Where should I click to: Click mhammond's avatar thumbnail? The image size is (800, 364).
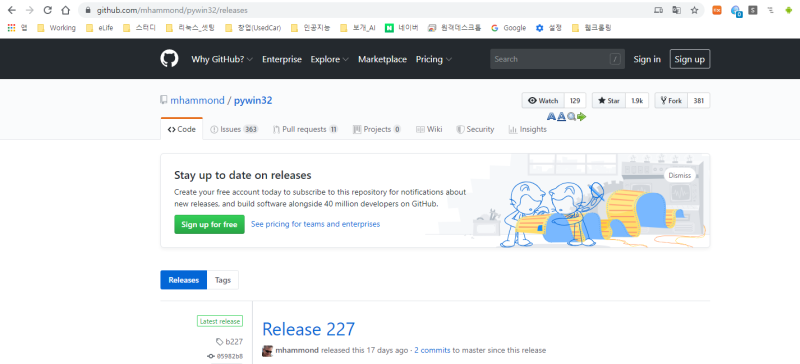tap(267, 351)
